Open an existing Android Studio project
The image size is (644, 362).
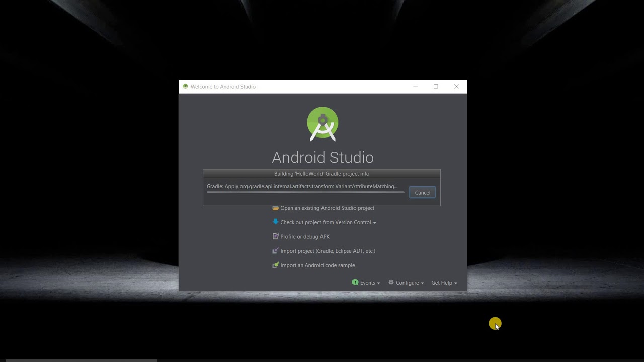point(327,208)
